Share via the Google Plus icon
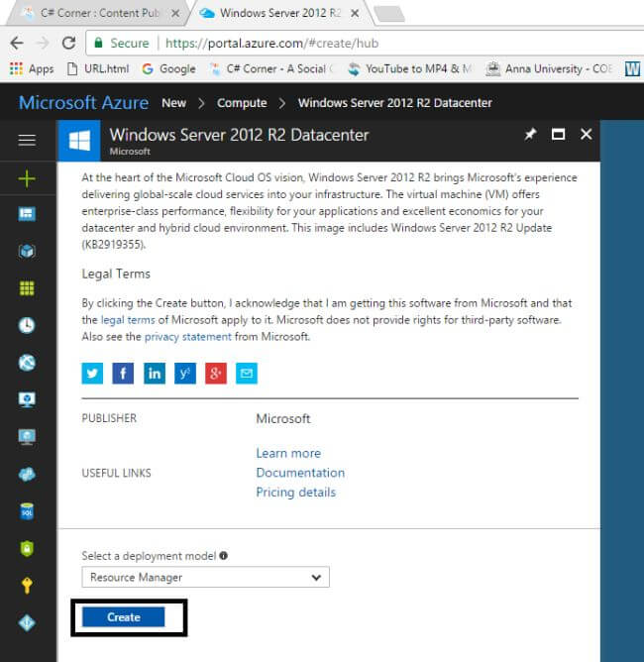This screenshot has width=644, height=662. click(x=216, y=374)
